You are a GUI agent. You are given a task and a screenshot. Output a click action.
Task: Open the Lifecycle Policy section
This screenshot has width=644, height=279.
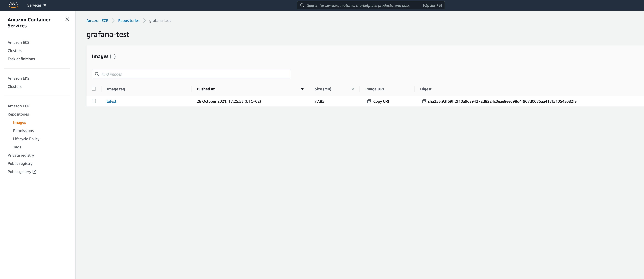(26, 139)
